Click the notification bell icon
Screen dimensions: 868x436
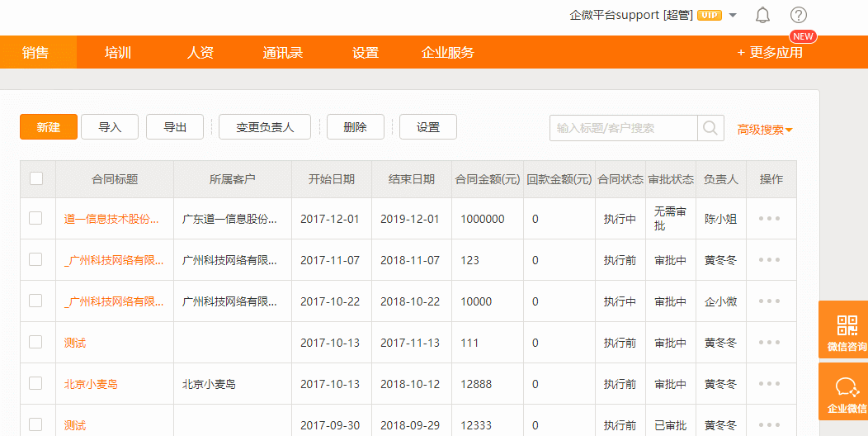pyautogui.click(x=762, y=15)
